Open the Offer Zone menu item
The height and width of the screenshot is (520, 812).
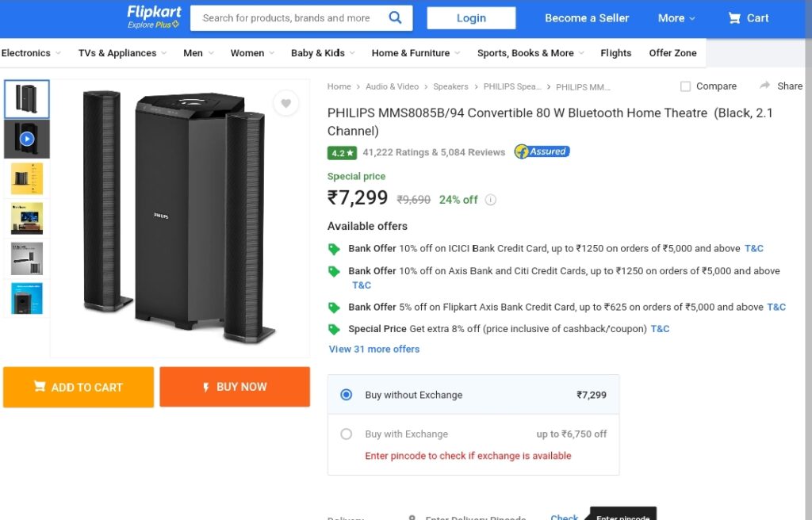coord(672,53)
